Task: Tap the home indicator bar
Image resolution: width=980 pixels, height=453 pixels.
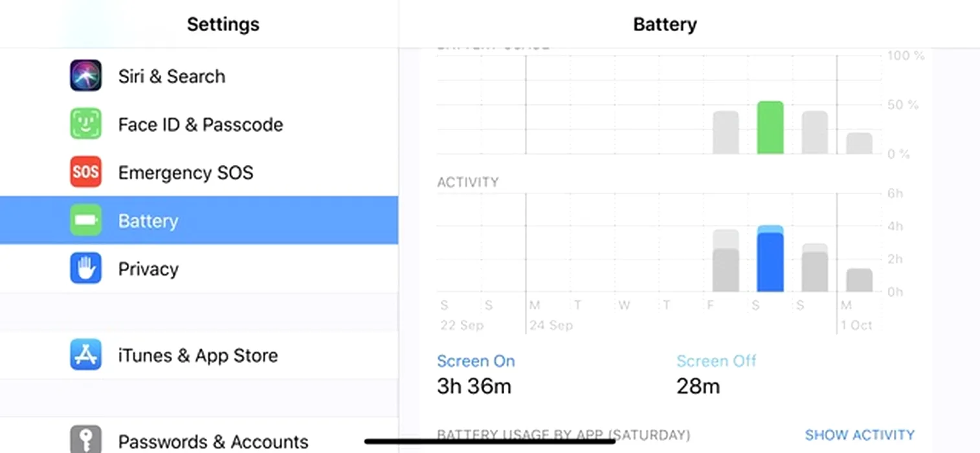Action: (x=490, y=442)
